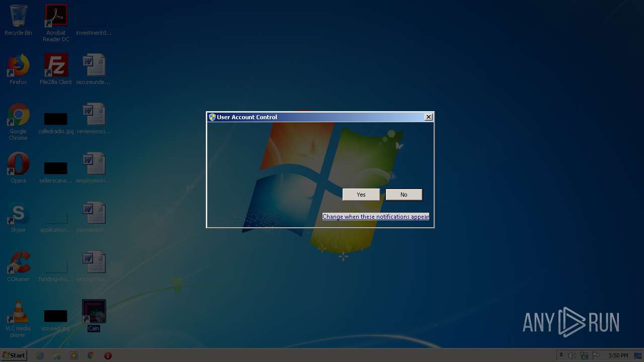Click the 3:50 PM taskbar clock
Screen dimensions: 644x362
(x=618, y=355)
